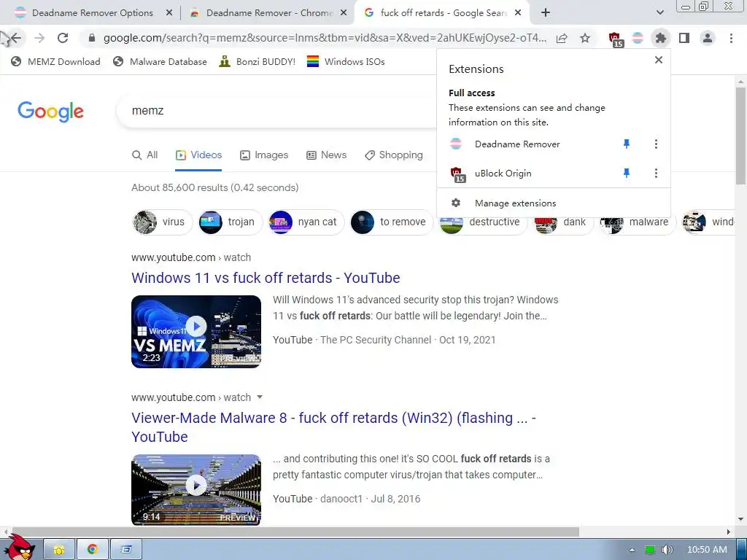This screenshot has height=560, width=747.
Task: Open Chrome profile avatar menu
Action: point(708,38)
